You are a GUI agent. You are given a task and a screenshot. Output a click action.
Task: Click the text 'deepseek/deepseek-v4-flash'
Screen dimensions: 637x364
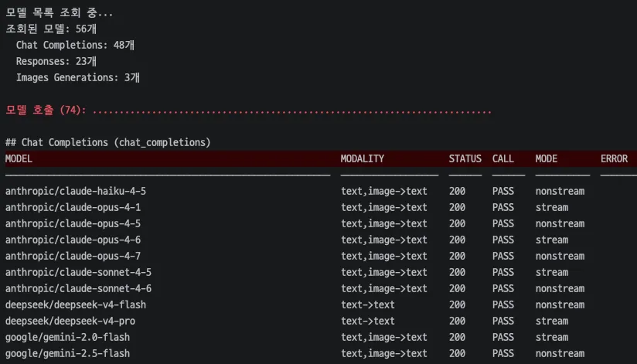pyautogui.click(x=76, y=304)
